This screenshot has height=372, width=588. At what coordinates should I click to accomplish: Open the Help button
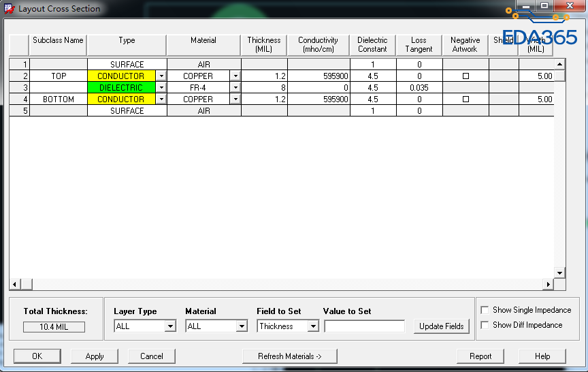542,356
